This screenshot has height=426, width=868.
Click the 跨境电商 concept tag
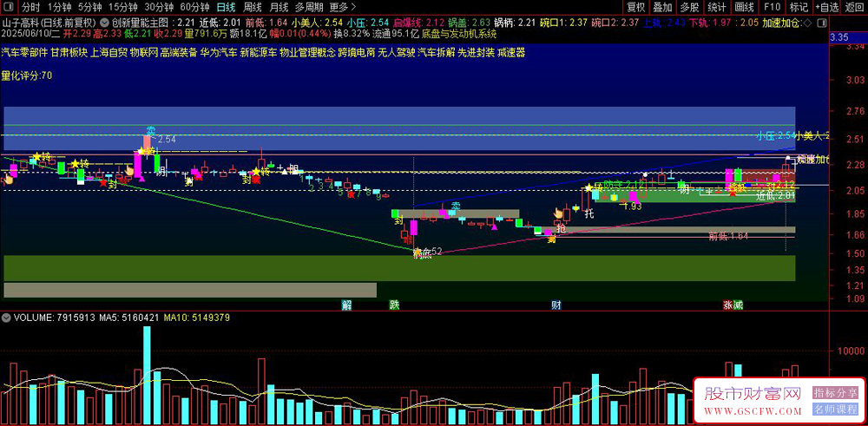coord(357,53)
